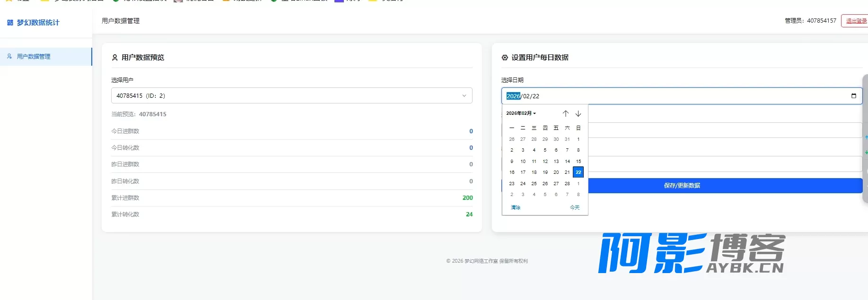The image size is (868, 300).
Task: Click the 梦幻数据统计 logo icon
Action: 10,23
